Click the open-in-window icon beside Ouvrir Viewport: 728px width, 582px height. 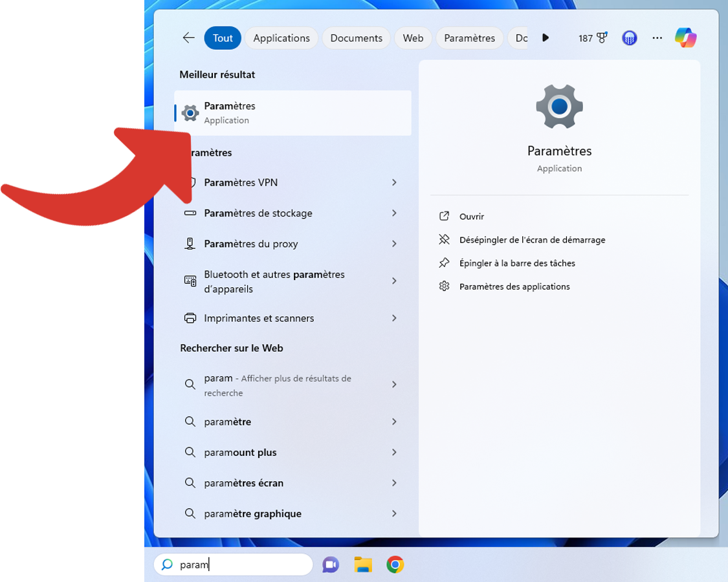(444, 216)
